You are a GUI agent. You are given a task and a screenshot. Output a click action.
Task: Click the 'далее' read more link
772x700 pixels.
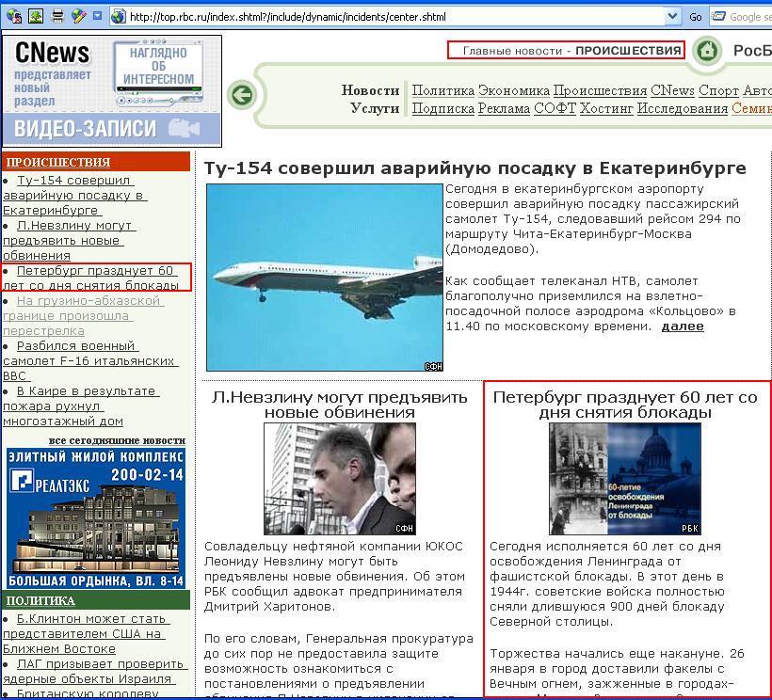point(682,326)
